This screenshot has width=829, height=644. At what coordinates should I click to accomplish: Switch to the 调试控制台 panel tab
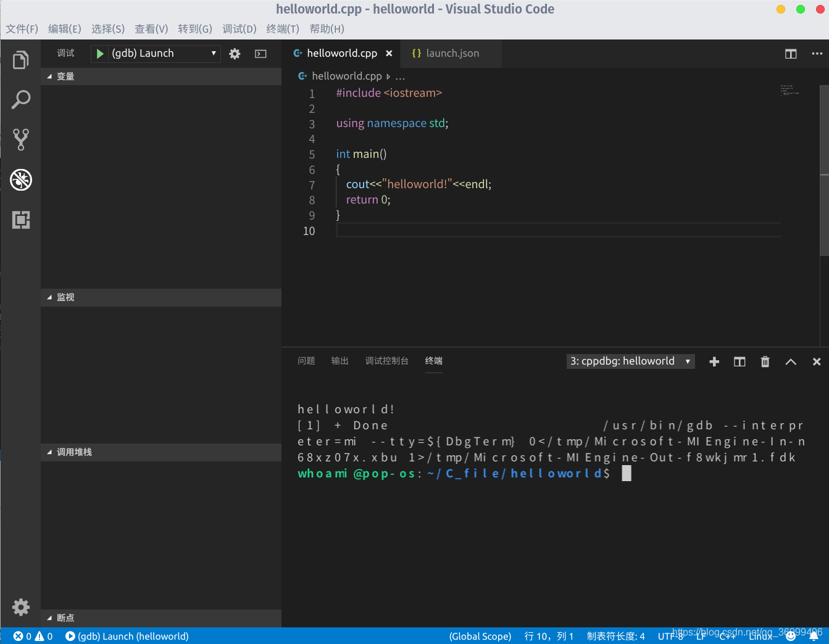click(387, 361)
